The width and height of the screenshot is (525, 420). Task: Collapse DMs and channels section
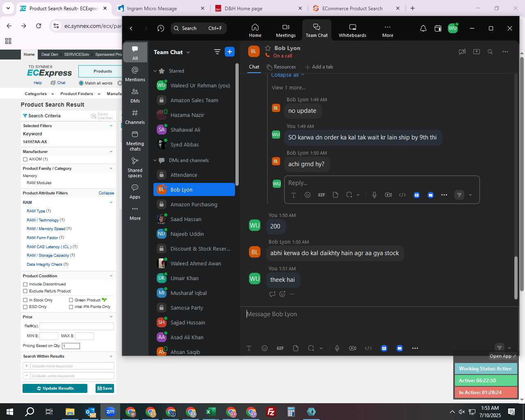[x=155, y=160]
